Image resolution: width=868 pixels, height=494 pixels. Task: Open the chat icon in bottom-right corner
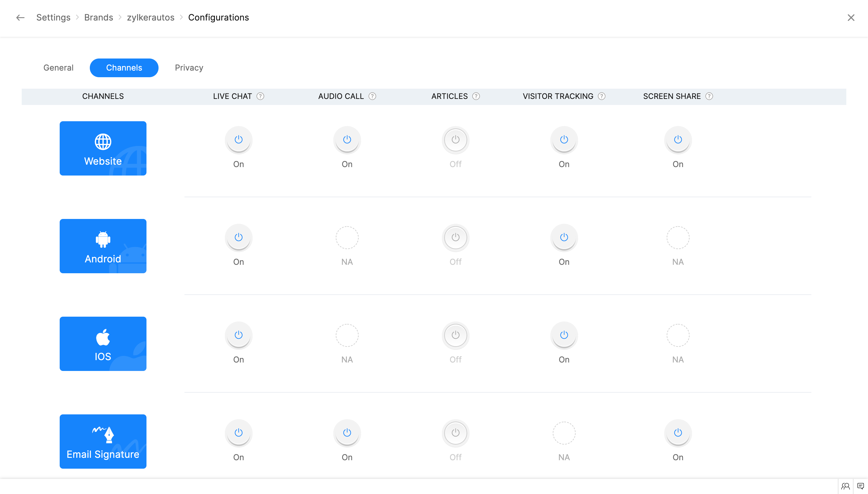(860, 486)
